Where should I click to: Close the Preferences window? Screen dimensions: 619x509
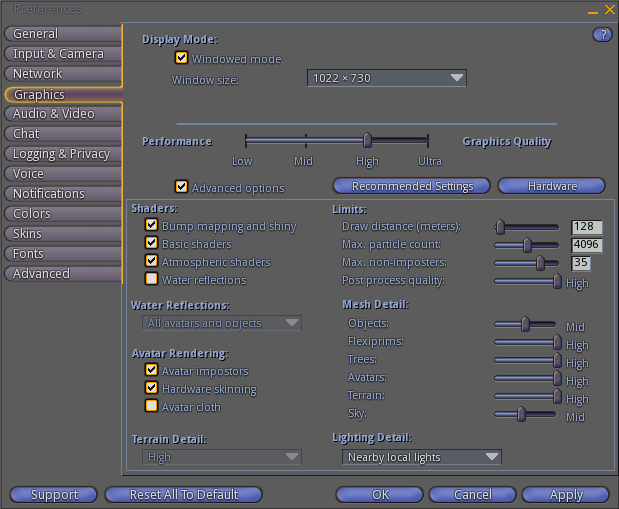pos(610,9)
